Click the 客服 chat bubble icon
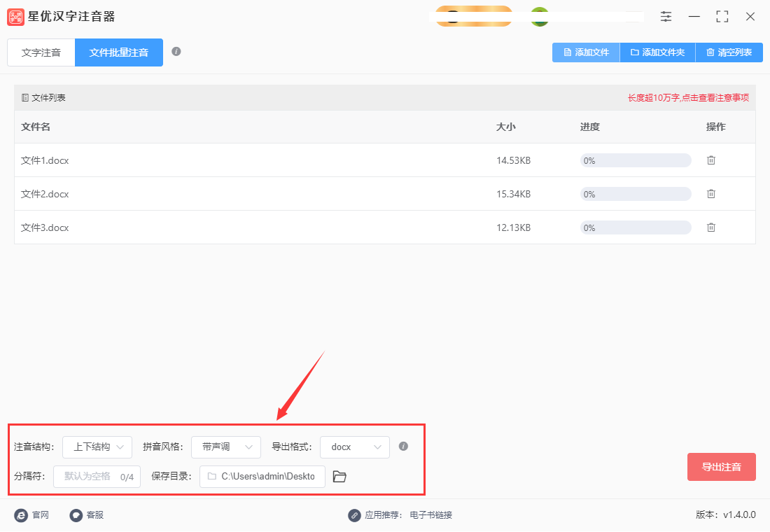Viewport: 770px width, 532px height. point(76,515)
